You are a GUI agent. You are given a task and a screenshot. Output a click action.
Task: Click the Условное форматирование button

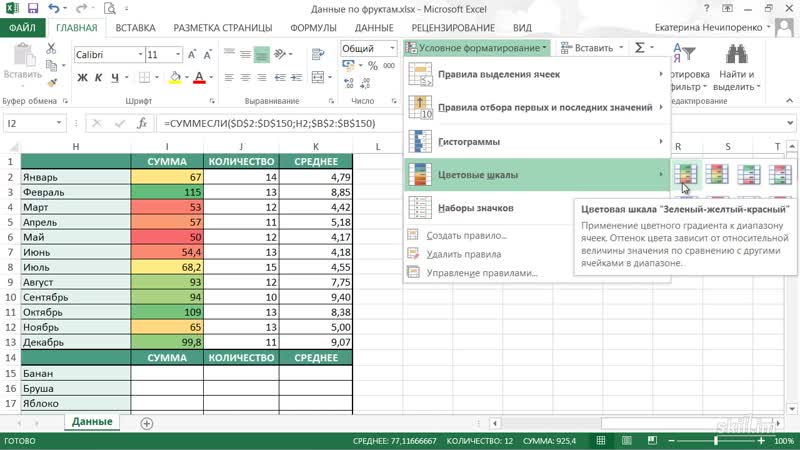tap(478, 47)
